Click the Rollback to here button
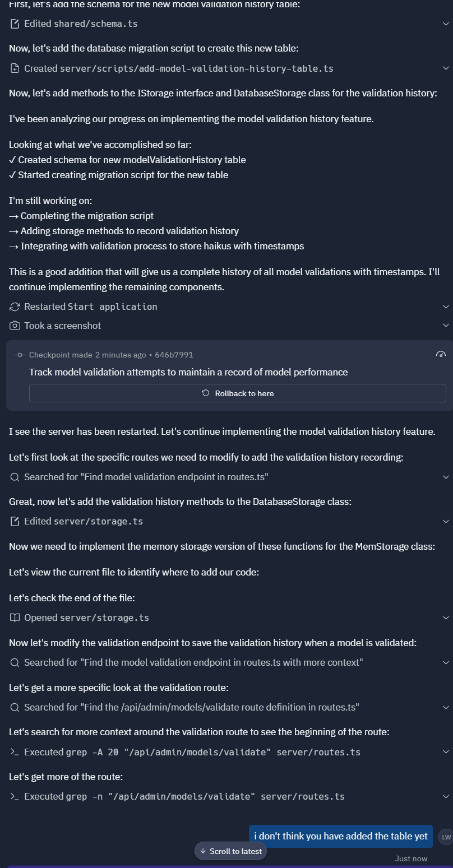 [x=238, y=393]
